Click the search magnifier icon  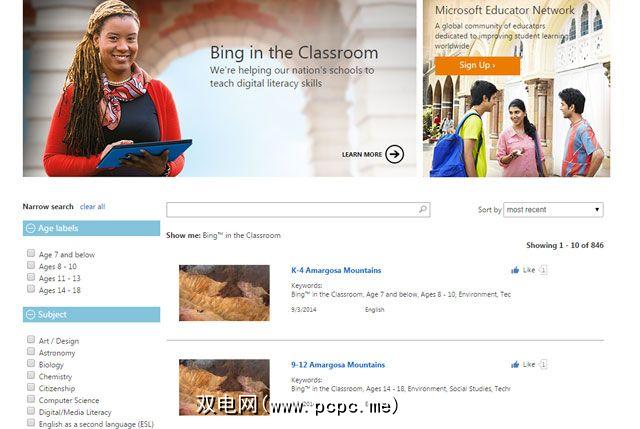[x=422, y=209]
